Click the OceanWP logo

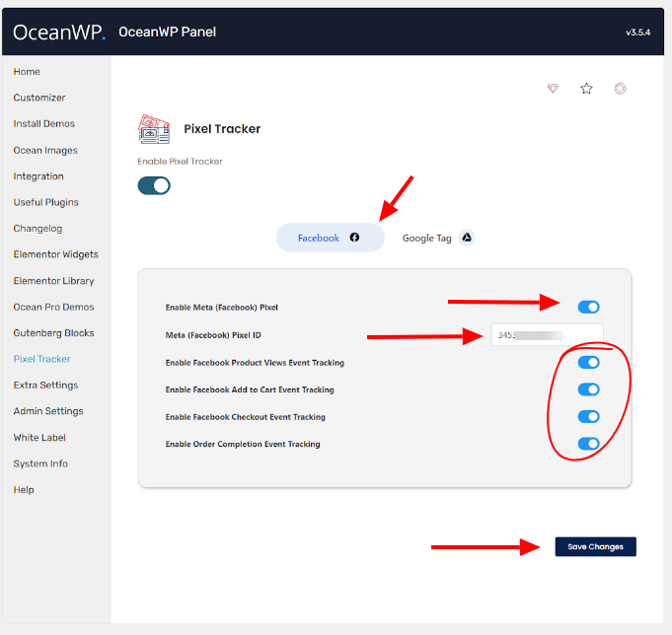click(x=59, y=33)
